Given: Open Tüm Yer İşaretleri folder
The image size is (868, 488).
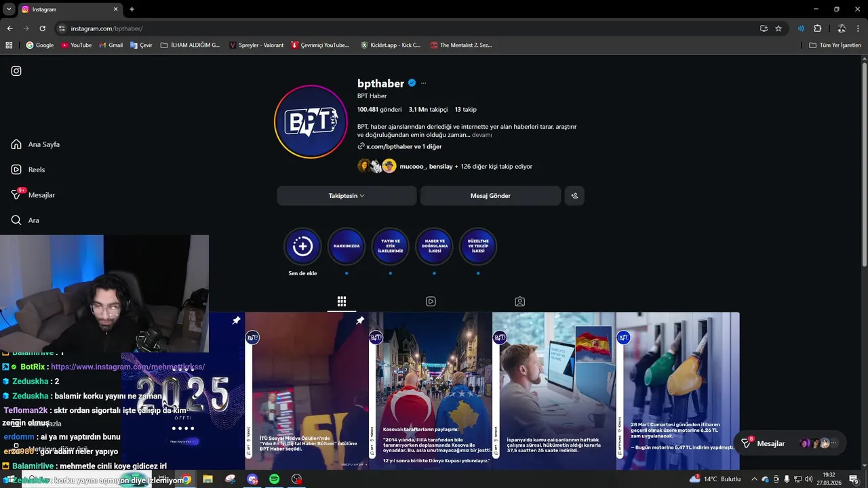Looking at the screenshot, I should pos(835,45).
